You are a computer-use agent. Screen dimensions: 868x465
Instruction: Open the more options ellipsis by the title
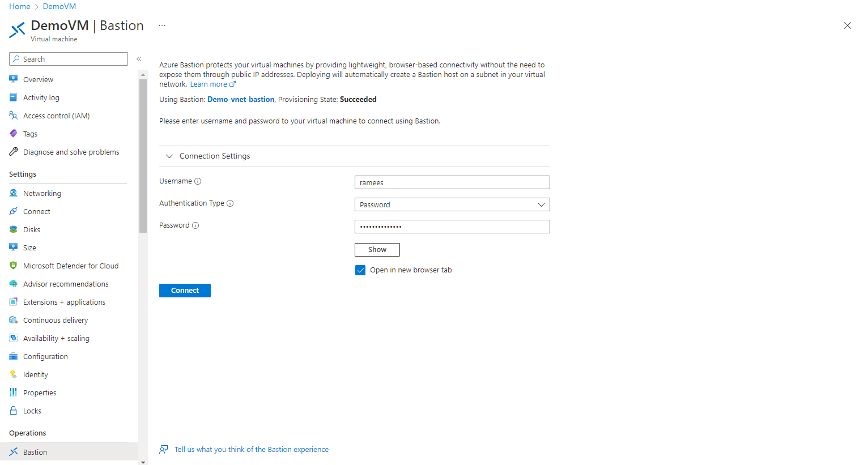click(162, 25)
